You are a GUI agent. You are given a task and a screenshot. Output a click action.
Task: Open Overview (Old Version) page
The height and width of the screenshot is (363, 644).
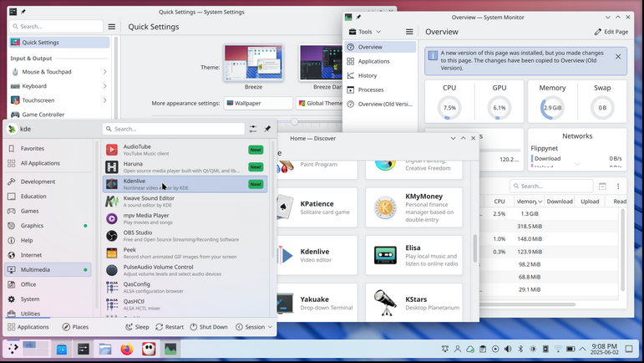[x=380, y=104]
